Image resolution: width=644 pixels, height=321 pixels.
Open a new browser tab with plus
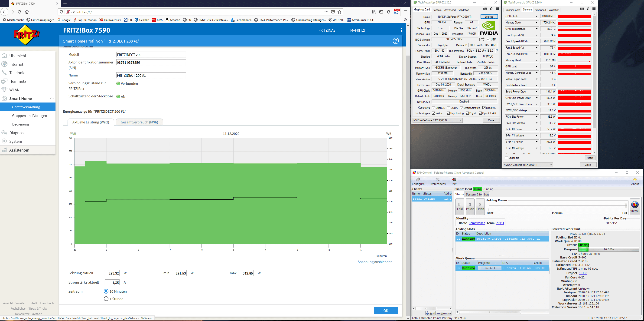(65, 3)
